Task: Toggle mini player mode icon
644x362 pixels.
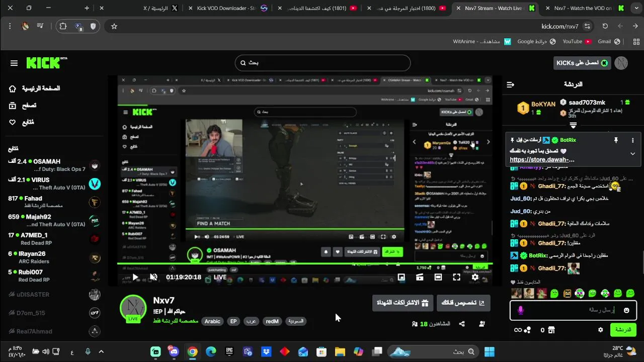Action: click(420, 277)
